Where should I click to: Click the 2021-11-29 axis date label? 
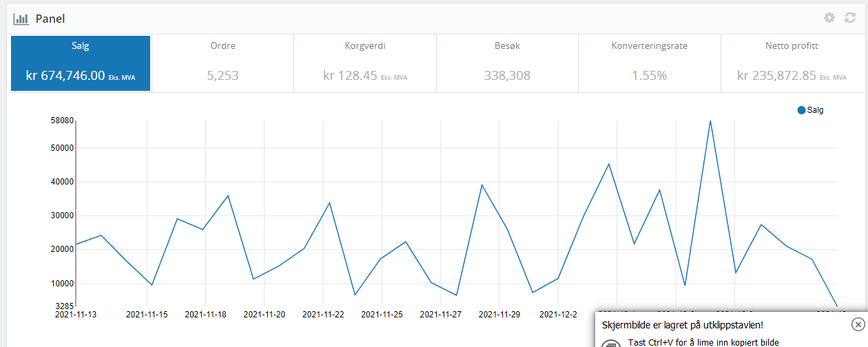pyautogui.click(x=499, y=315)
